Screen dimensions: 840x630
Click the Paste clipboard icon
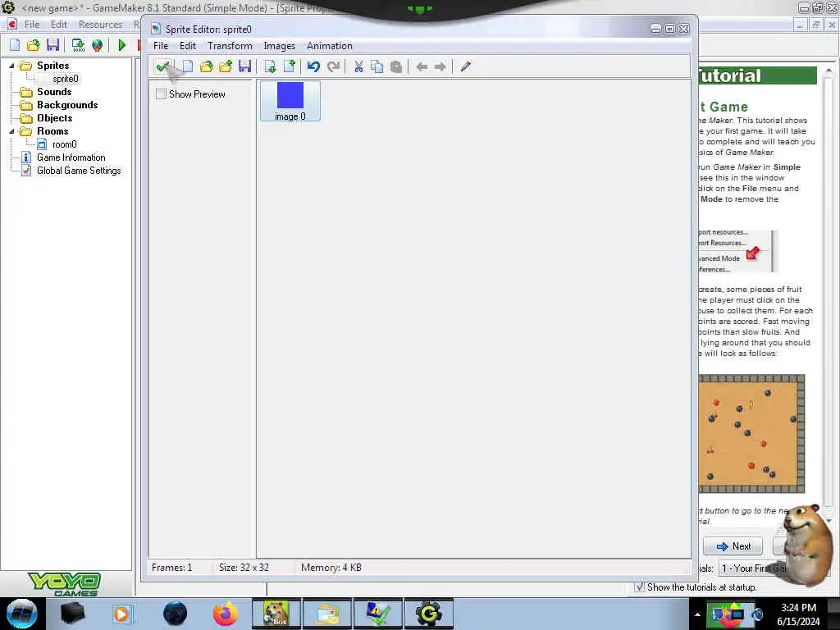[396, 66]
